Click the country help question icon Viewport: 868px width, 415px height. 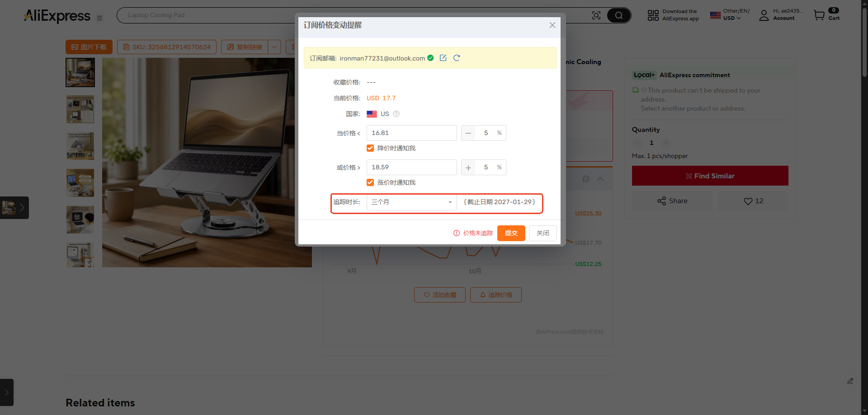[396, 114]
